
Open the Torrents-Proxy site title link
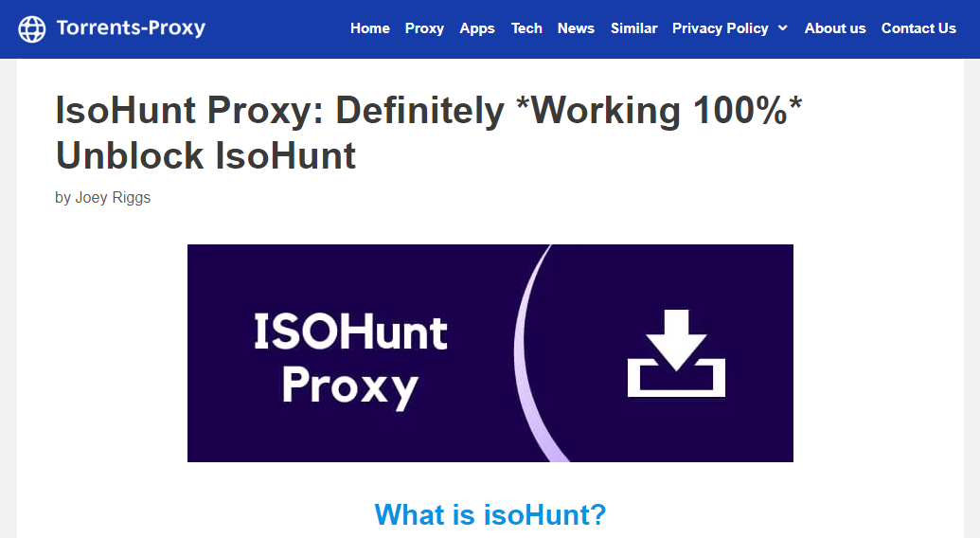(x=131, y=28)
